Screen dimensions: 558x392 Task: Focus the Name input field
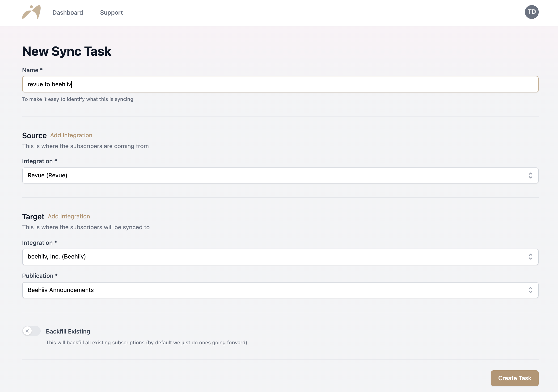[x=280, y=84]
